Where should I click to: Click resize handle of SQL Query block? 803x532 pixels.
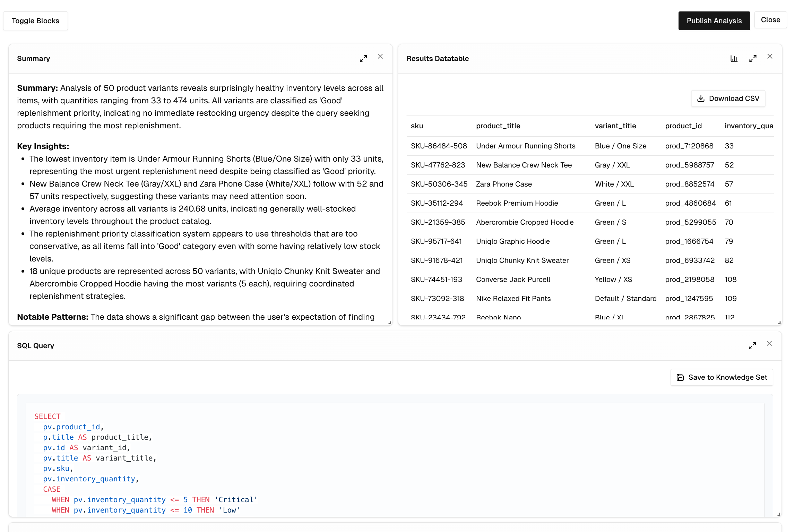pos(778,514)
